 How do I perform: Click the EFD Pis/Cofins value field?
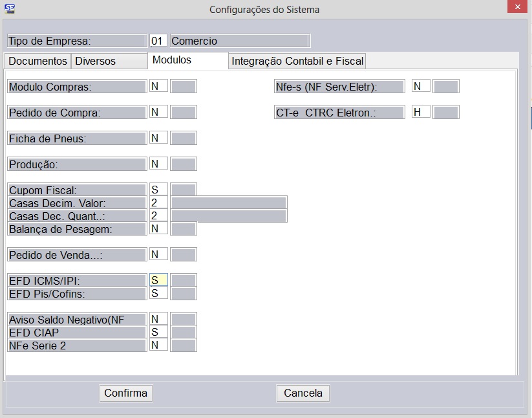click(x=158, y=293)
